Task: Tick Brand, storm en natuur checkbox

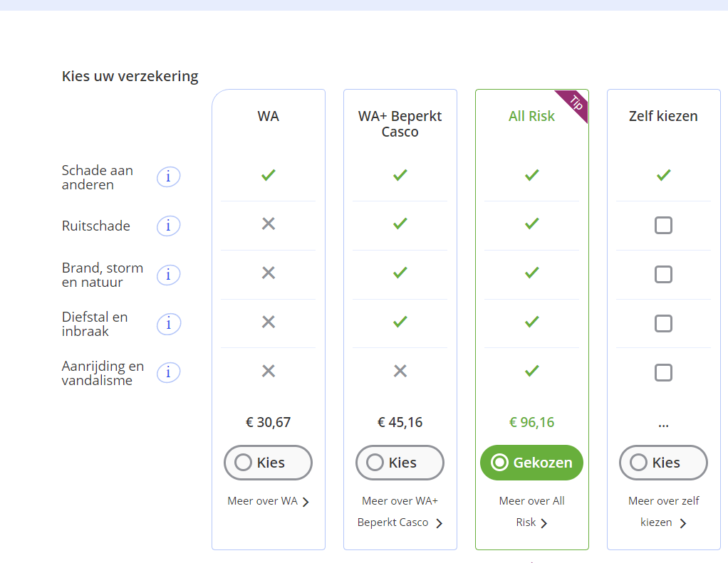Action: click(x=663, y=275)
